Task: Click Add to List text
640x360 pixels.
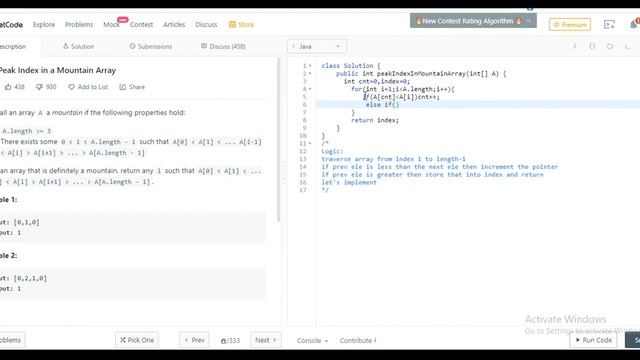Action: [x=93, y=87]
